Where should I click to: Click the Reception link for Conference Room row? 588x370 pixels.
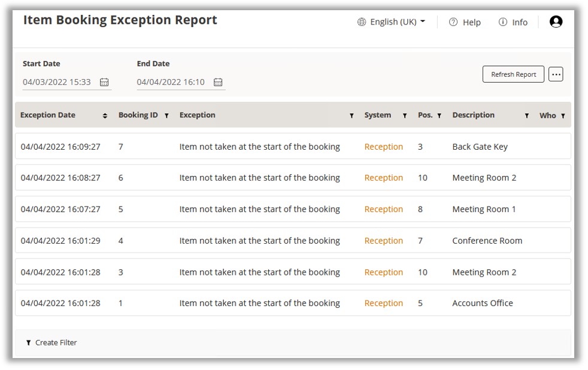(383, 241)
